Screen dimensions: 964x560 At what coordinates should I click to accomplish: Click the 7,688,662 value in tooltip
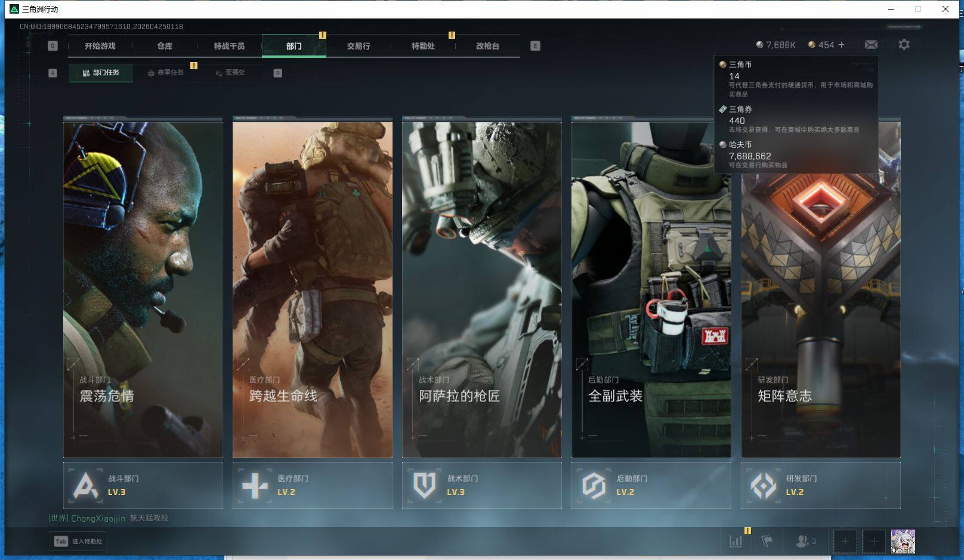pos(750,156)
